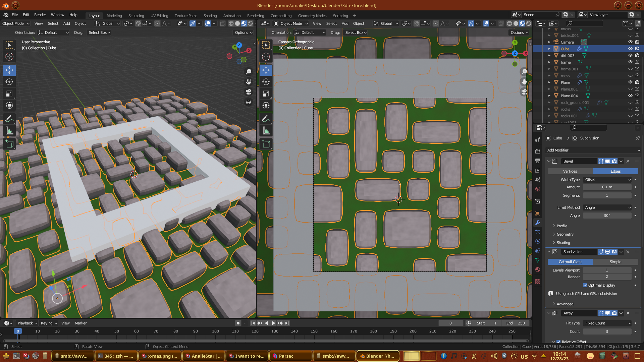Click the Add Cube tool icon
This screenshot has height=362, width=644.
[x=9, y=144]
